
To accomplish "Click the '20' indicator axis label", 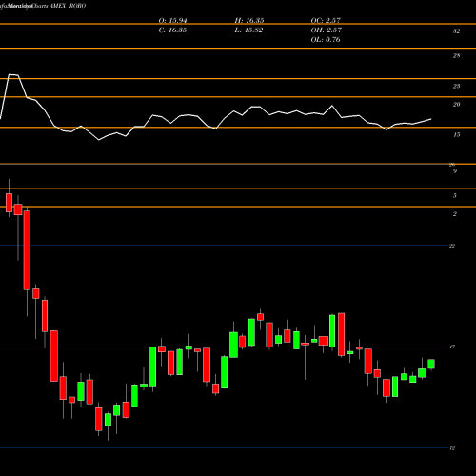I will [x=456, y=105].
